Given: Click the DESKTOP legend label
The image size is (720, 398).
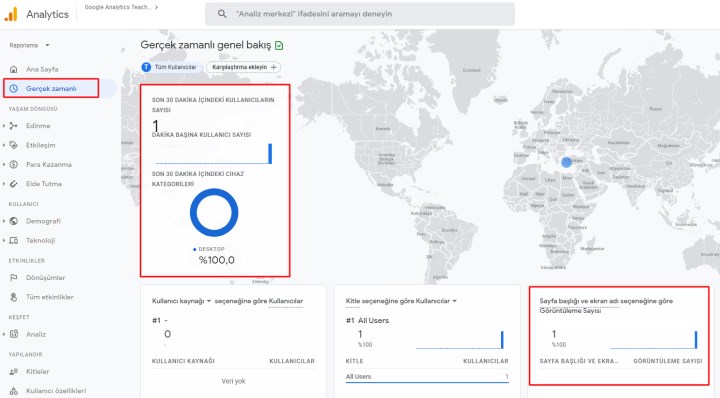Looking at the screenshot, I should click(x=211, y=249).
